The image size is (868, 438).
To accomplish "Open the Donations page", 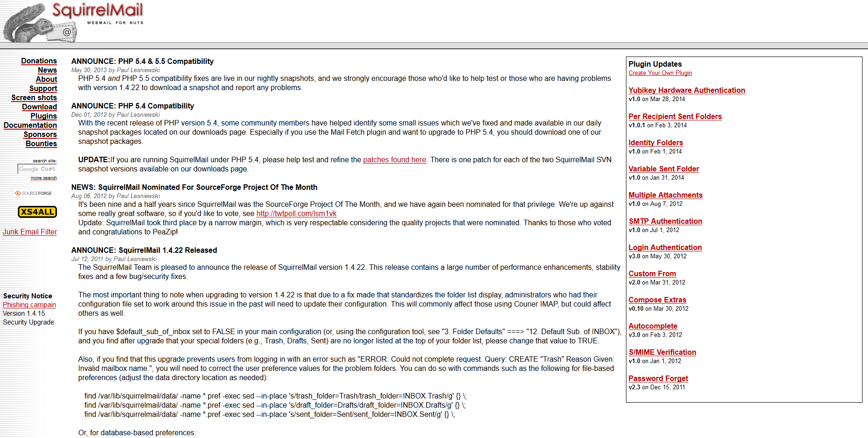I will pyautogui.click(x=39, y=61).
